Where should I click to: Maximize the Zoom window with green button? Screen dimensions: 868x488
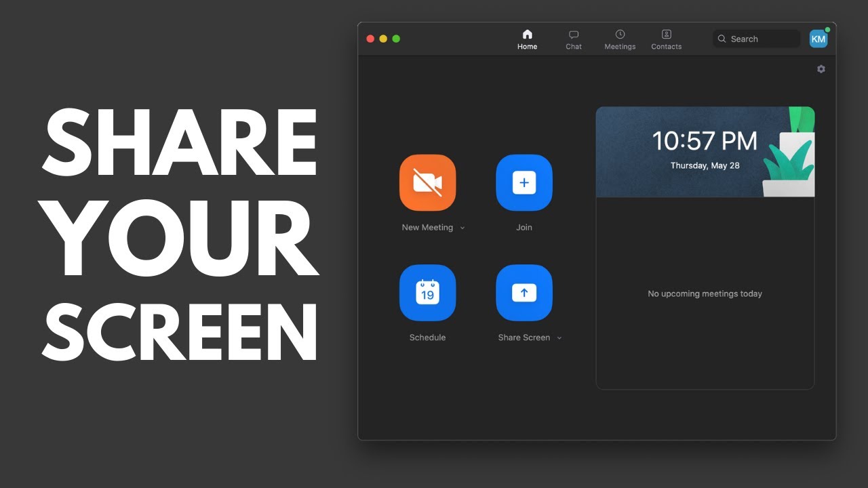coord(396,39)
